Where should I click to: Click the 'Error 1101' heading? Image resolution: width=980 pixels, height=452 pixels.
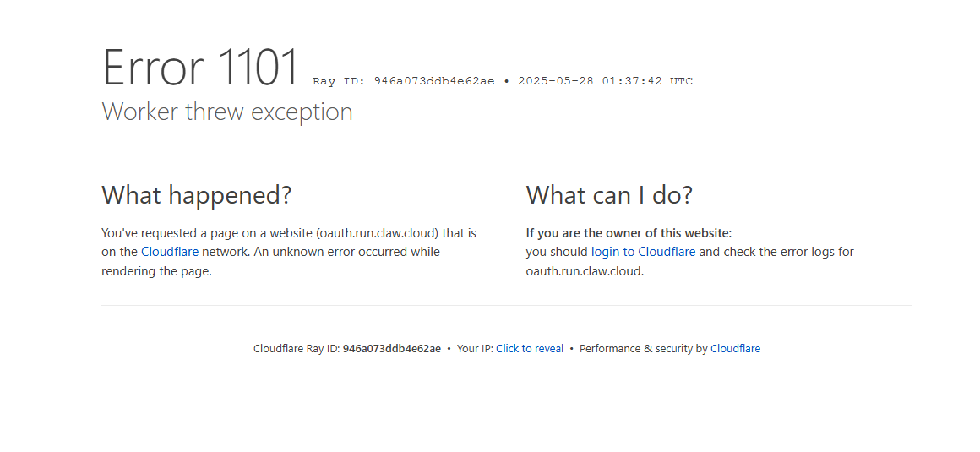[200, 67]
